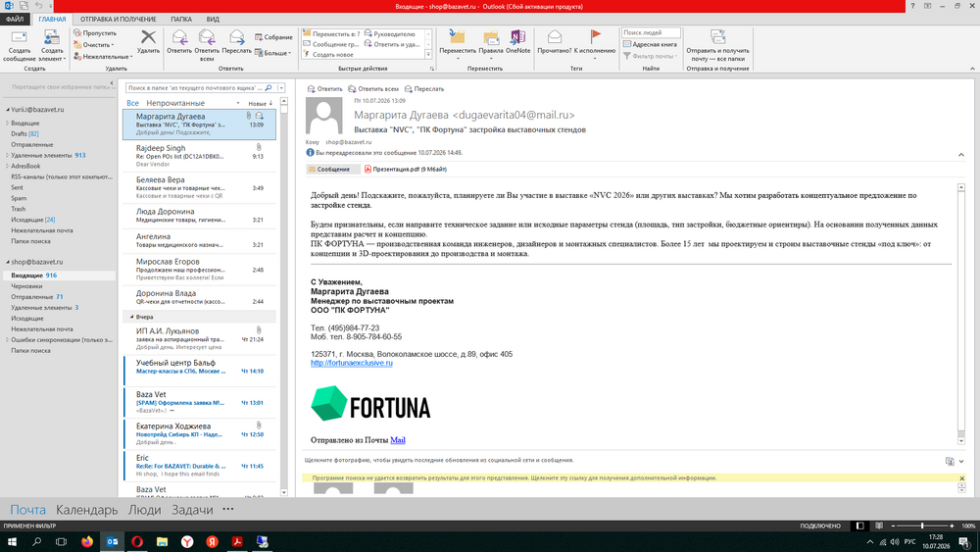980x552 pixels.
Task: Open the Address Book
Action: 650,44
